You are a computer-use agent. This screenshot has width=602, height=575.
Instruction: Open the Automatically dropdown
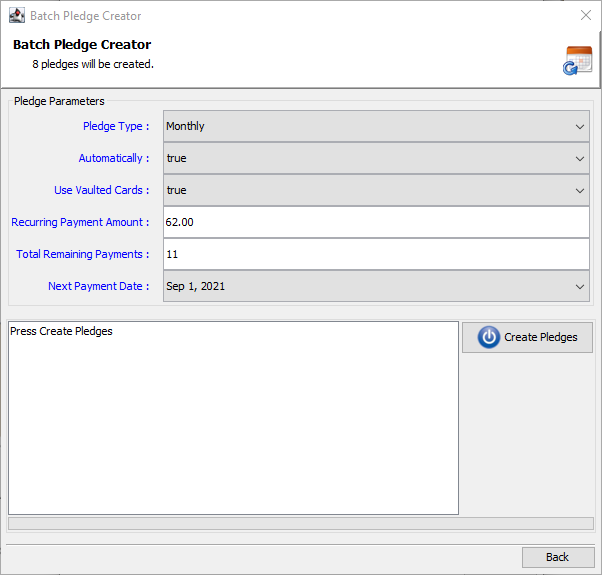coord(376,158)
